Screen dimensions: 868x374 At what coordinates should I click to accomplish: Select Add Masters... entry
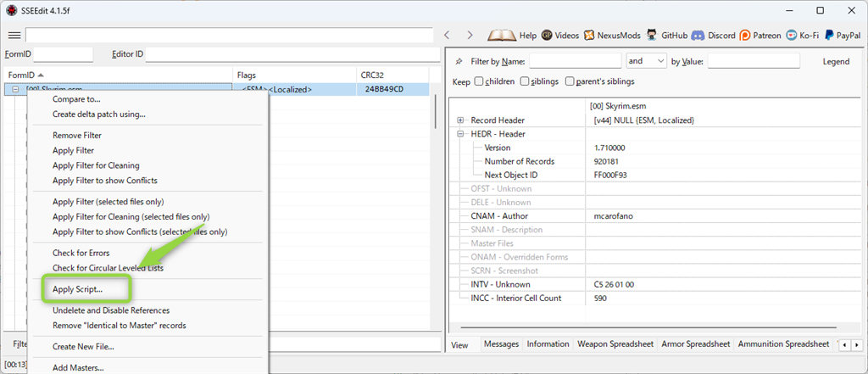(x=78, y=368)
